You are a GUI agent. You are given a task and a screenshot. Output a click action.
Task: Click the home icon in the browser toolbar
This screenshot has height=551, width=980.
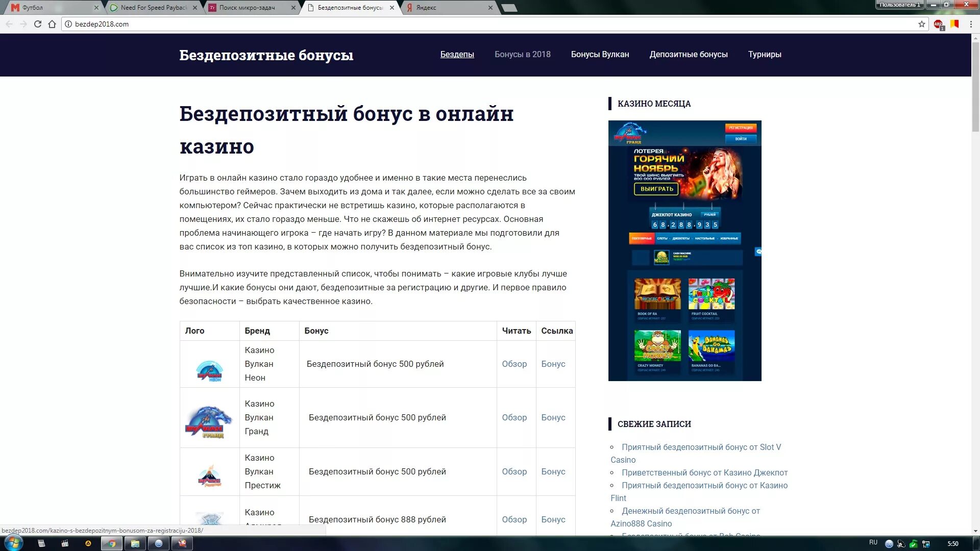pyautogui.click(x=51, y=23)
